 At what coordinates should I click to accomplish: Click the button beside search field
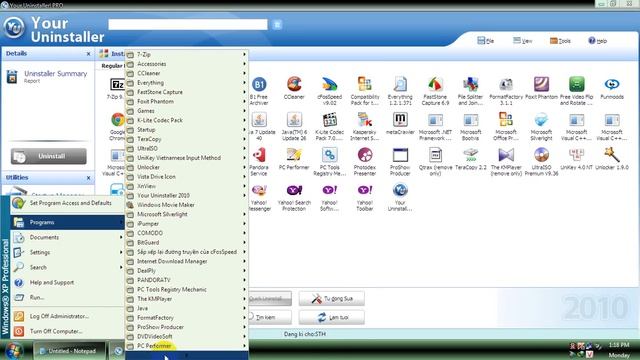pyautogui.click(x=277, y=24)
